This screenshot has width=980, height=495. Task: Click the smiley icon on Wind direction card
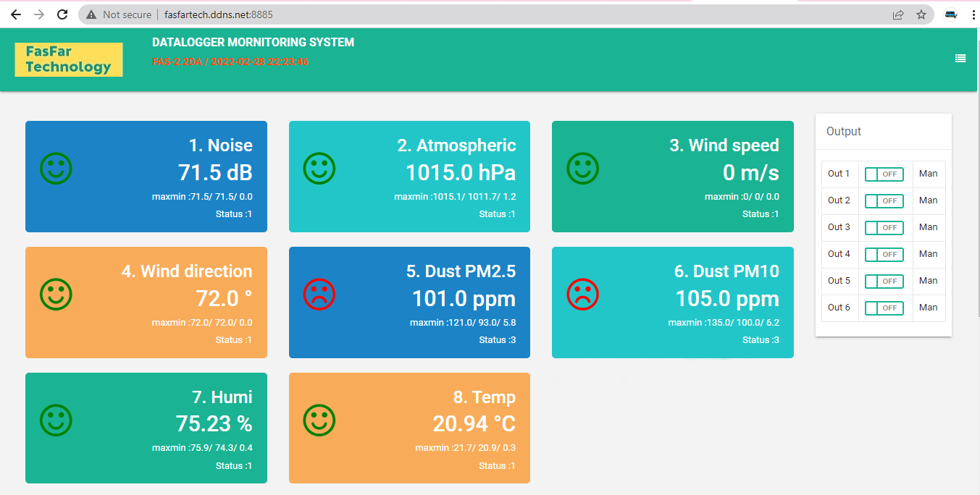(x=56, y=294)
